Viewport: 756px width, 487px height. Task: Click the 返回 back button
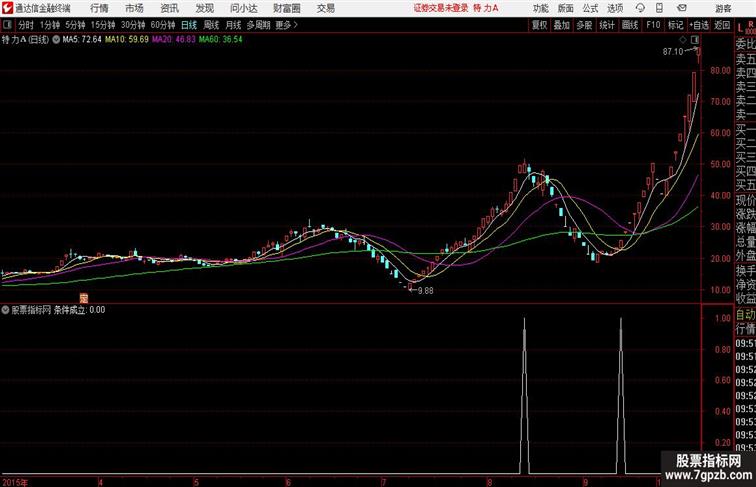point(722,25)
